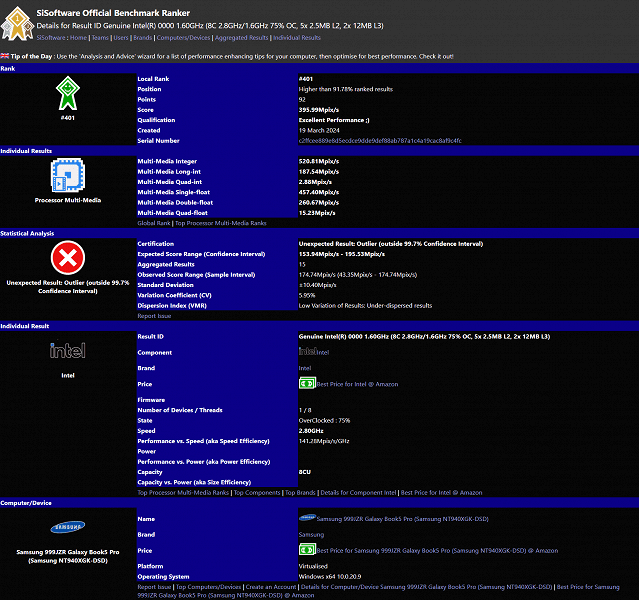Click the green money icon beside Samsung price
This screenshot has height=600, width=639.
(x=307, y=550)
